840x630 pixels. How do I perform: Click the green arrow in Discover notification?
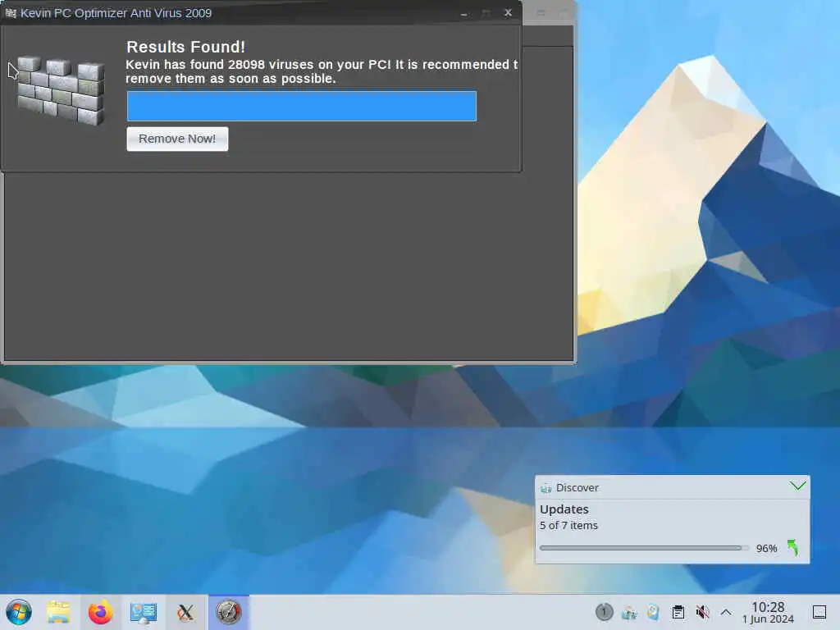pyautogui.click(x=793, y=547)
